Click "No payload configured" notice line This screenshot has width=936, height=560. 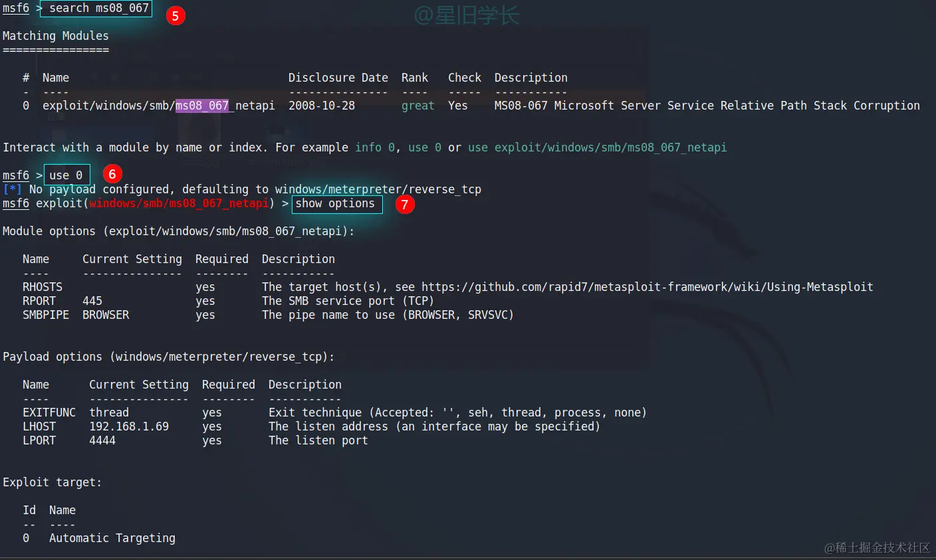pyautogui.click(x=242, y=189)
